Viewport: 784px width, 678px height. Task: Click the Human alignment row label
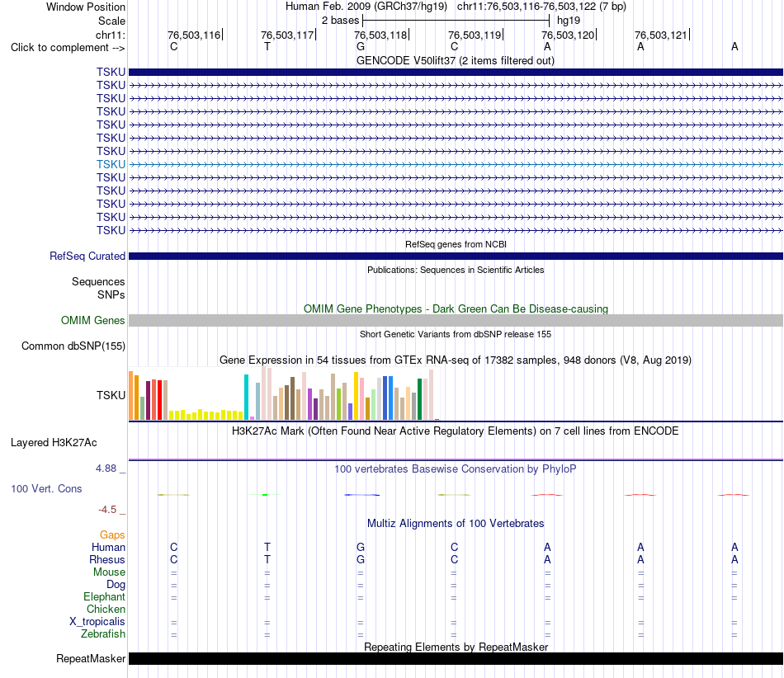(108, 547)
